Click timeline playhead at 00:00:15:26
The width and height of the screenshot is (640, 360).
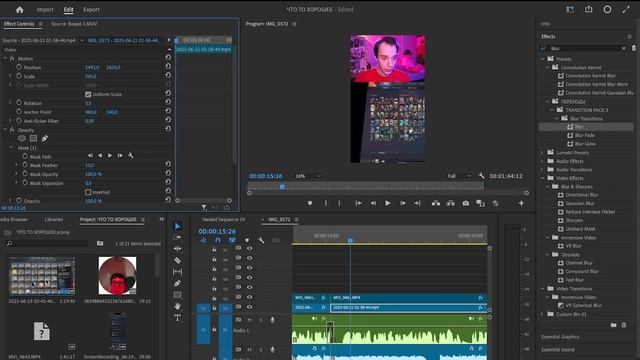tap(350, 240)
